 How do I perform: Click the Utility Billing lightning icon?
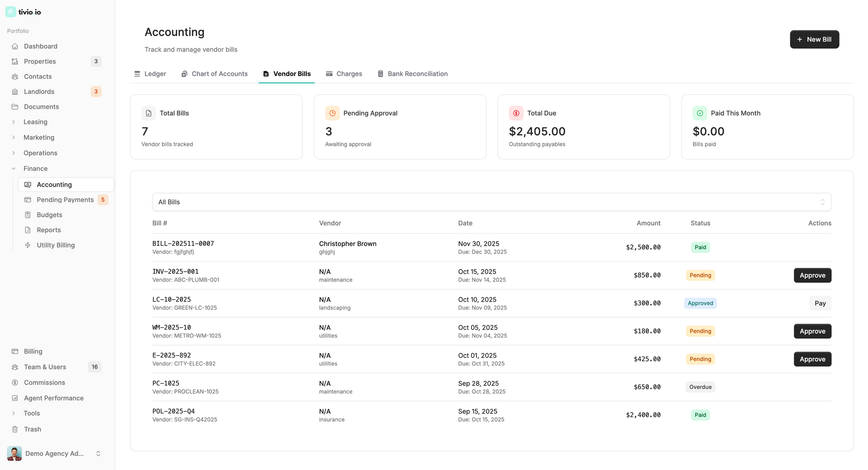click(28, 245)
